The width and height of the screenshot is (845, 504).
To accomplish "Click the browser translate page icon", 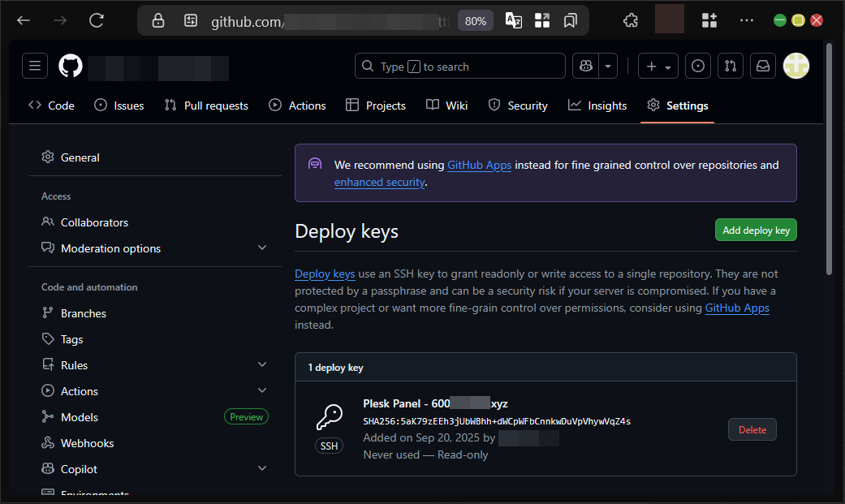I will [x=514, y=20].
